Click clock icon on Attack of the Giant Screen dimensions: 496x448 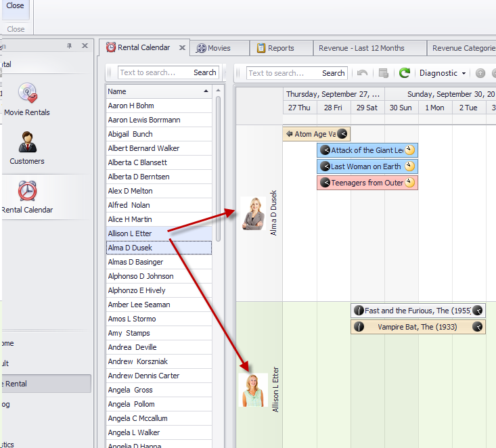coord(409,150)
